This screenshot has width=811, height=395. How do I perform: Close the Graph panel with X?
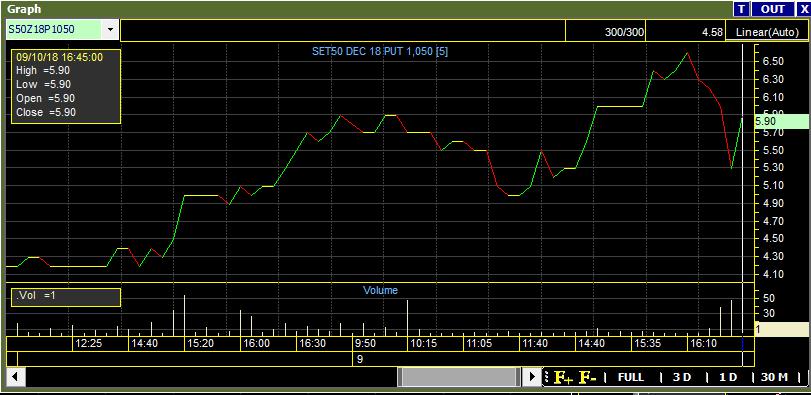pyautogui.click(x=804, y=9)
